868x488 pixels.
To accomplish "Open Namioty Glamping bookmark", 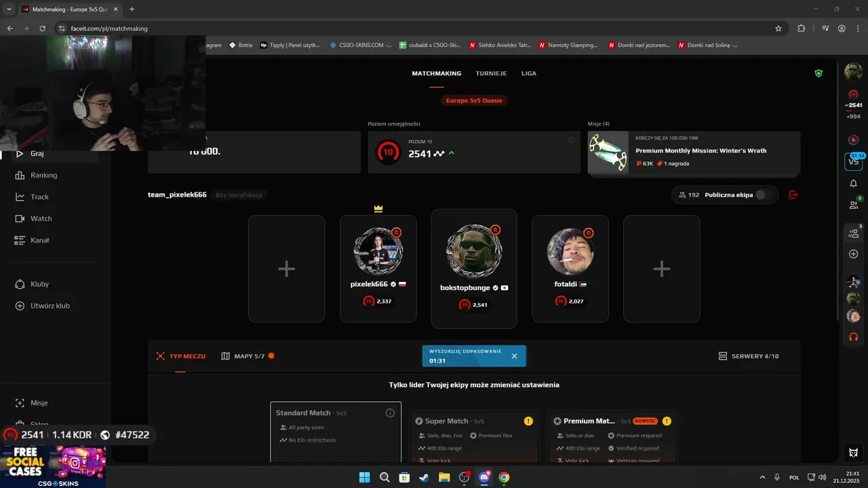I will coord(568,45).
